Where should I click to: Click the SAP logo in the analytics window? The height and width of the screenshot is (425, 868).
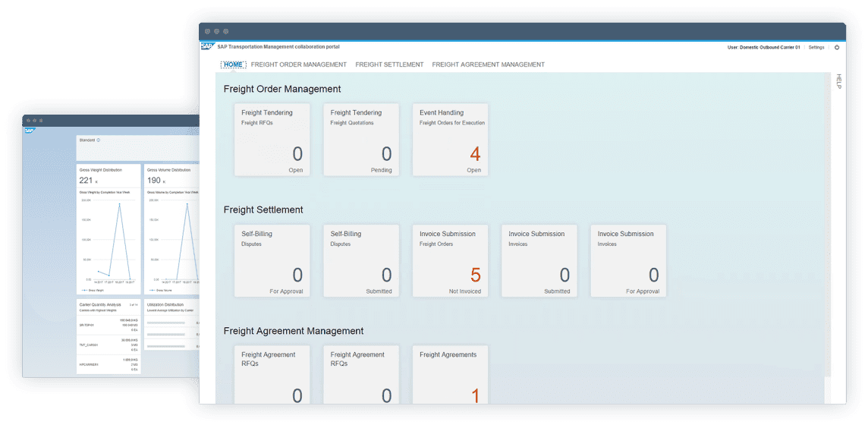30,131
